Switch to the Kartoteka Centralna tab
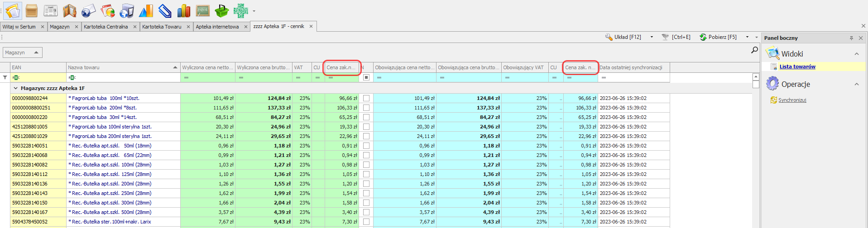868x228 pixels. pos(106,27)
